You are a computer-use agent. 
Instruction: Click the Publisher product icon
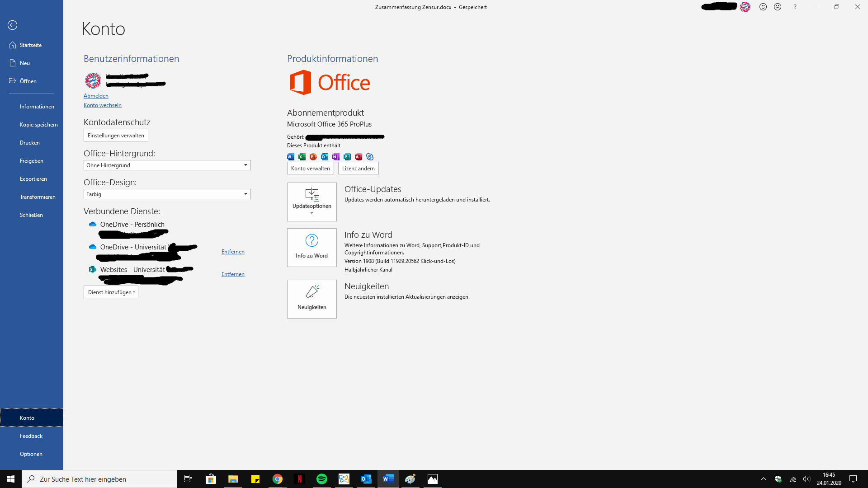(347, 157)
